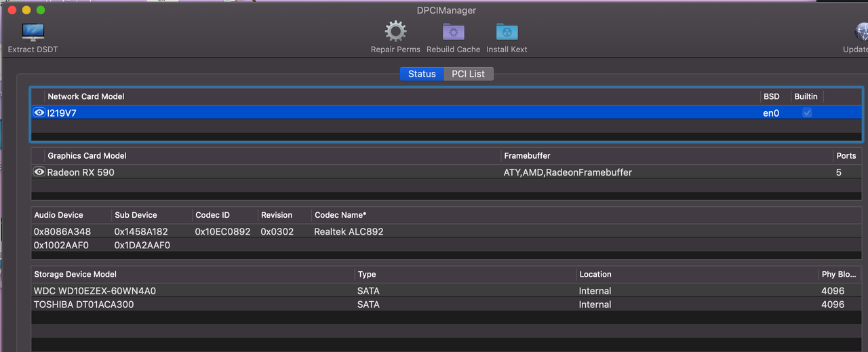Toggle the Builtin checkbox for en0
This screenshot has height=352, width=868.
(x=807, y=113)
